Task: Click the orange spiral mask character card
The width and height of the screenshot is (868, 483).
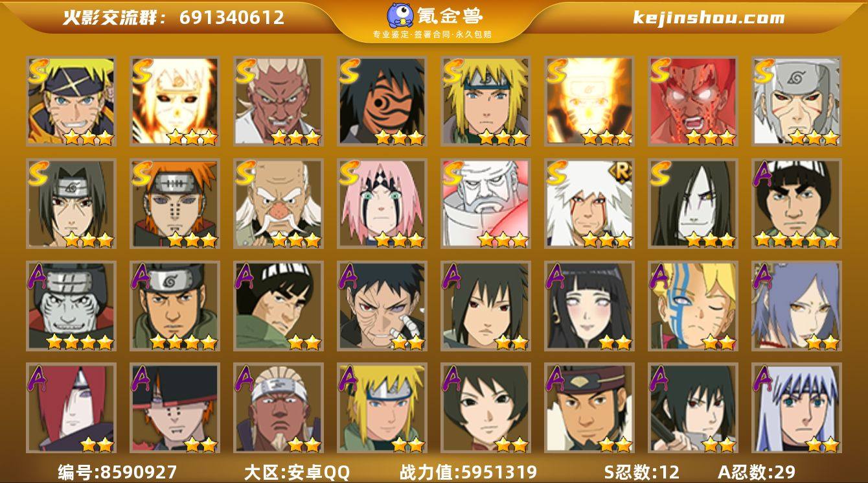Action: 382,101
